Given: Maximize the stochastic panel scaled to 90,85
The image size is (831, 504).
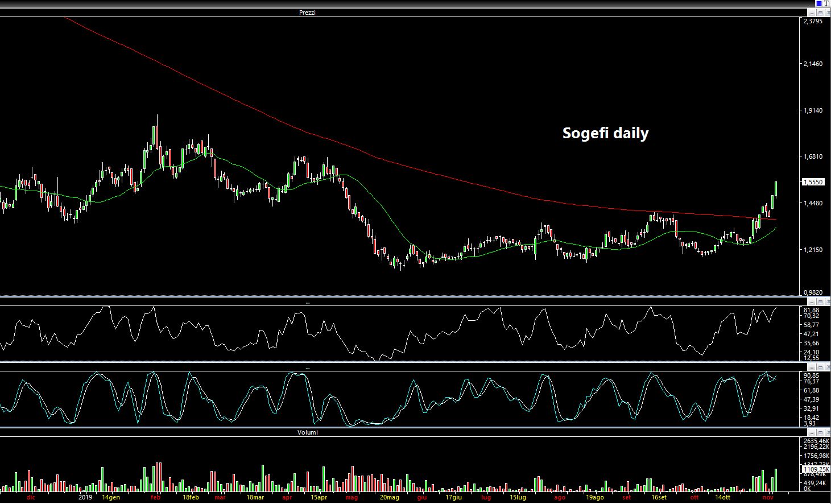Looking at the screenshot, I should (819, 367).
